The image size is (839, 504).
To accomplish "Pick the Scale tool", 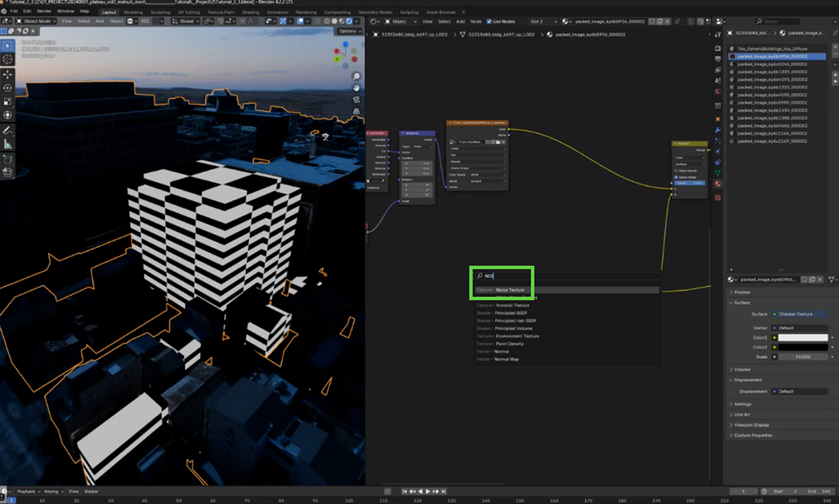I will pyautogui.click(x=8, y=101).
